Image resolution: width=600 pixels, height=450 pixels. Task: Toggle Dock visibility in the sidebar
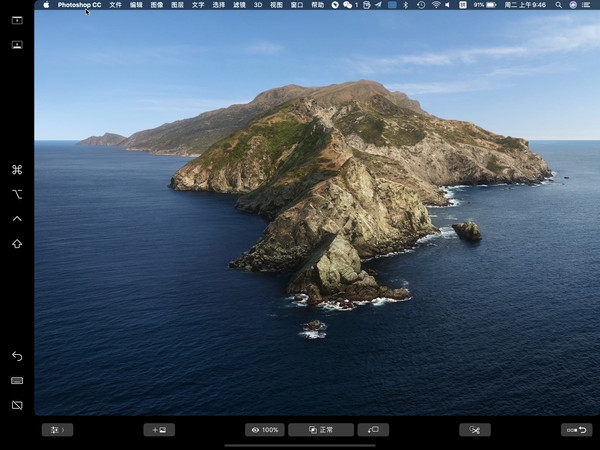(x=17, y=45)
